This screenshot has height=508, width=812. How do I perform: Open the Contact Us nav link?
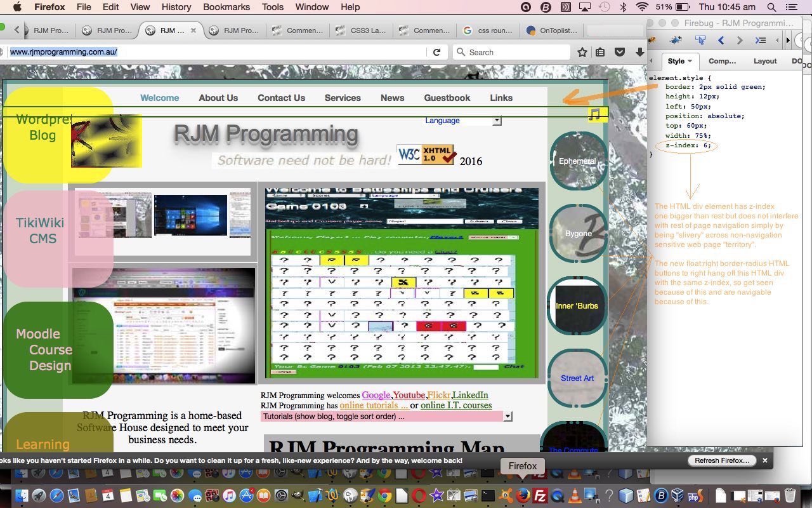click(281, 98)
